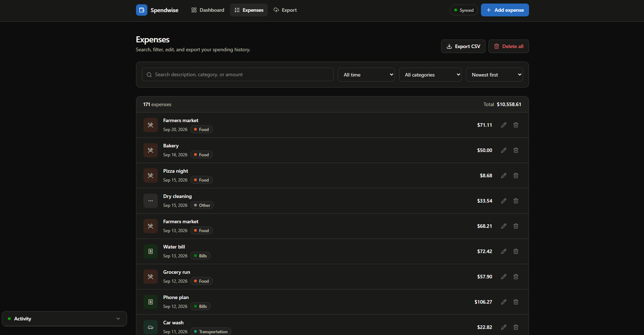
Task: Click the Grocery run expense title
Action: [177, 272]
